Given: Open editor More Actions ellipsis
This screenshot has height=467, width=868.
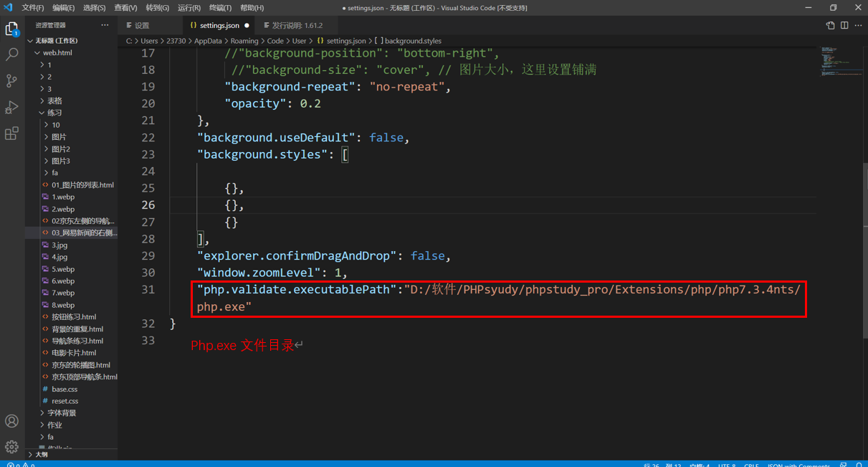Looking at the screenshot, I should point(859,25).
